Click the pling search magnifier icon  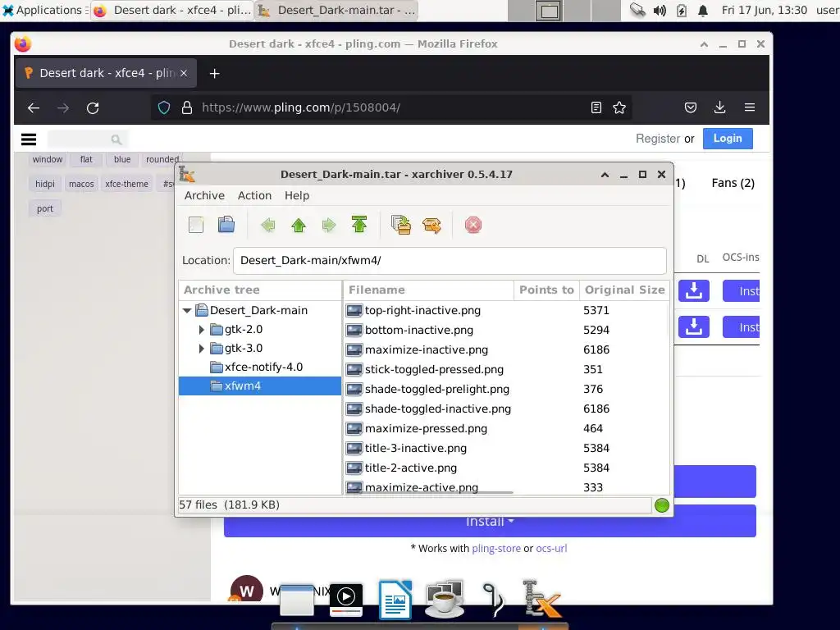(116, 139)
